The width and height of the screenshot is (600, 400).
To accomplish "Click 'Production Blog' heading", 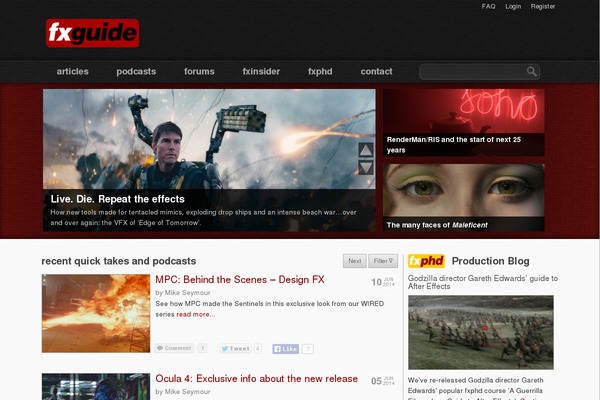I will tap(491, 261).
